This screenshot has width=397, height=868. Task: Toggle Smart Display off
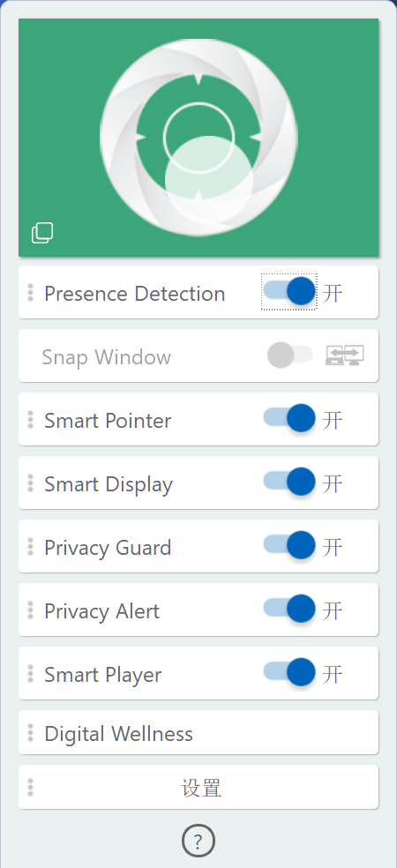pyautogui.click(x=289, y=483)
